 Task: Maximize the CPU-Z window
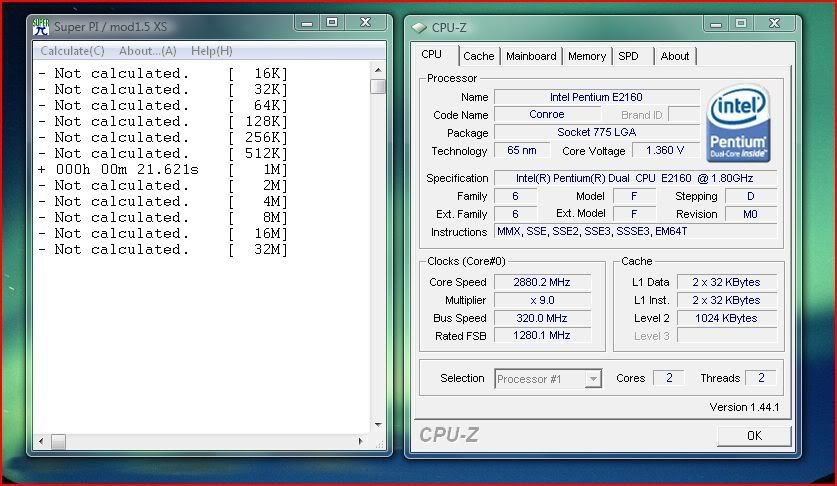tap(741, 23)
